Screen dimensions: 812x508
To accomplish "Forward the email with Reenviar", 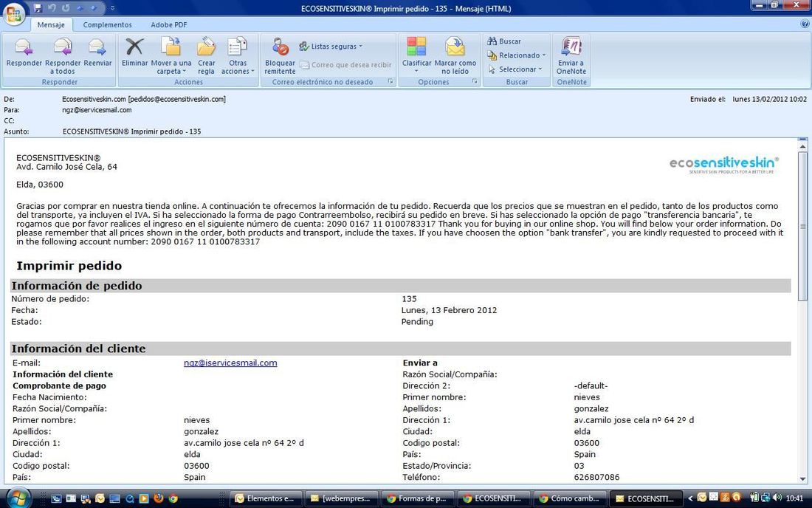I will point(97,53).
